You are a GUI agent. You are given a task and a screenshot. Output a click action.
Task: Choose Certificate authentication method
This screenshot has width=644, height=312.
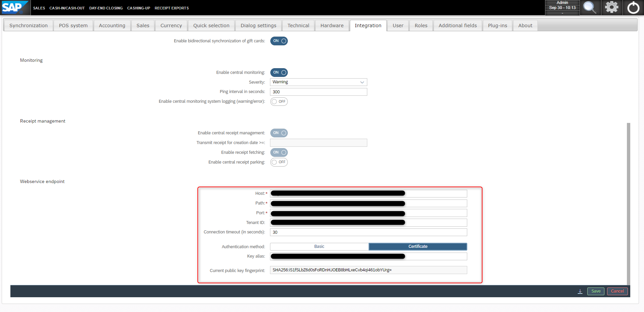(418, 247)
